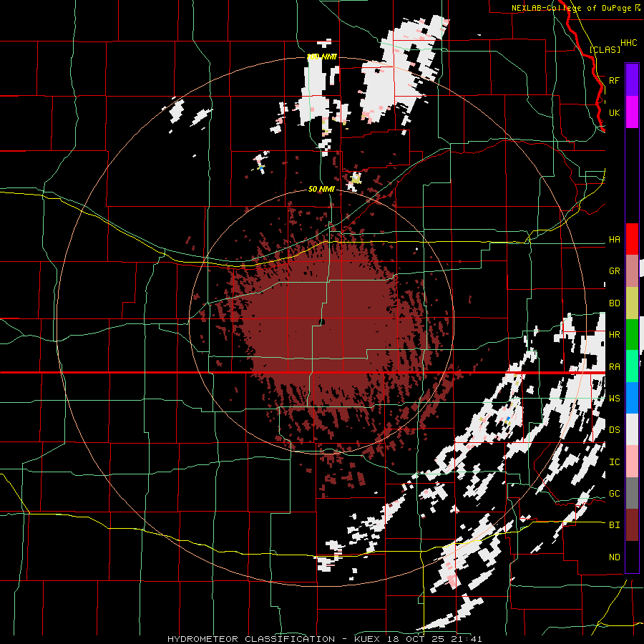Screen dimensions: 644x644
Task: Click the "HA" legend label
Action: 614,240
